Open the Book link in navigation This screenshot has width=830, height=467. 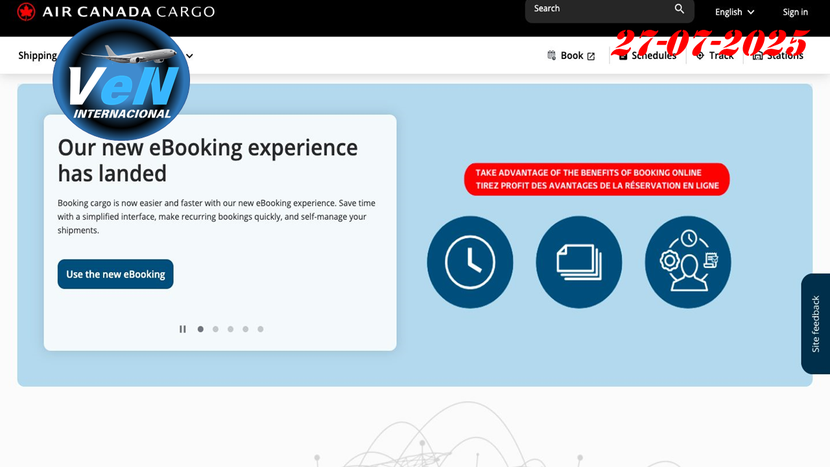[x=571, y=55]
